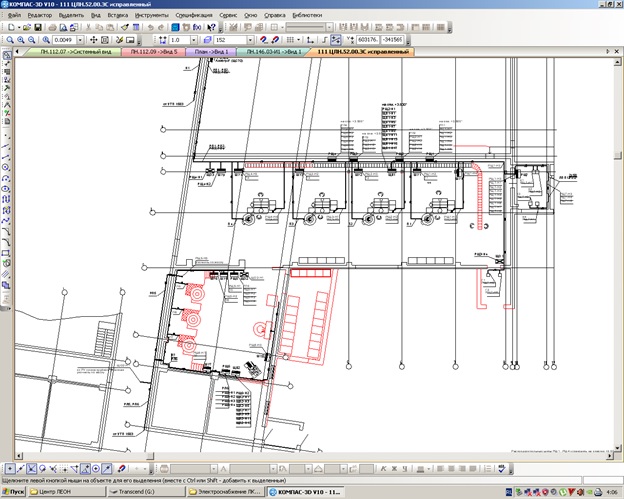Screen dimensions: 624x499
Task: Click the fx variables icon
Action: pyautogui.click(x=197, y=27)
